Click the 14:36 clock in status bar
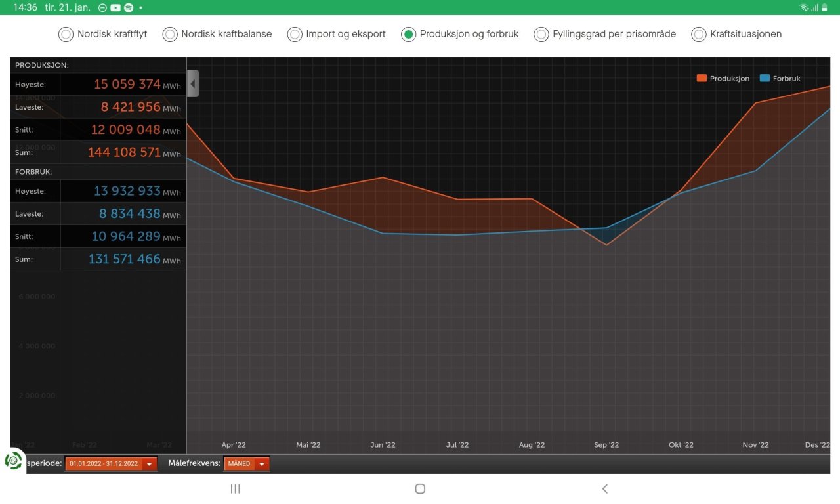The image size is (840, 504). coord(25,7)
